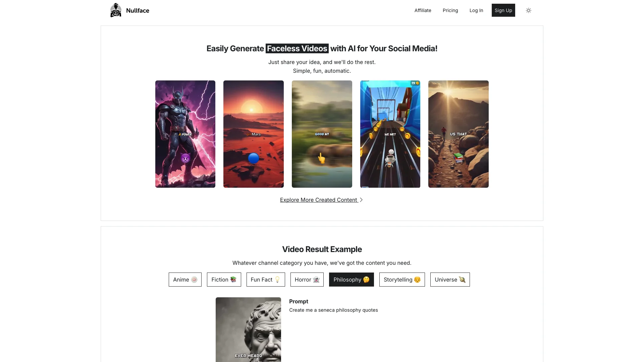Click the Pricing menu item
644x362 pixels.
pyautogui.click(x=450, y=10)
